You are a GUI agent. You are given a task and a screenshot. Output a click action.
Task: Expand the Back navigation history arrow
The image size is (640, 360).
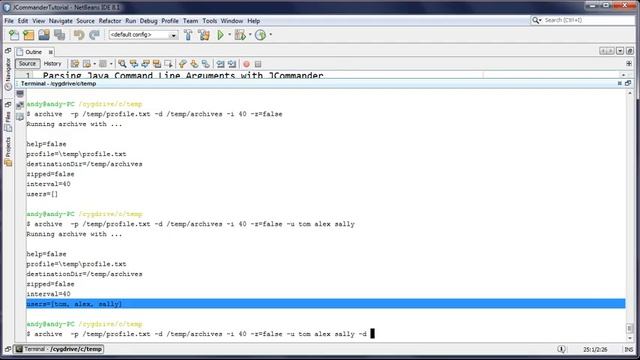click(94, 64)
